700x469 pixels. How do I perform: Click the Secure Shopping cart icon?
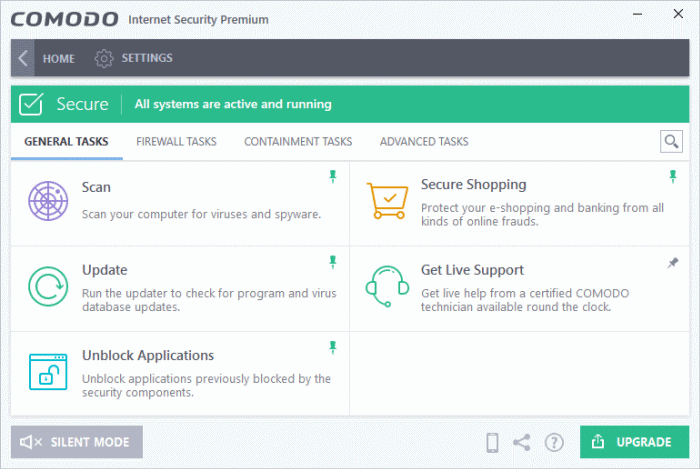point(388,200)
